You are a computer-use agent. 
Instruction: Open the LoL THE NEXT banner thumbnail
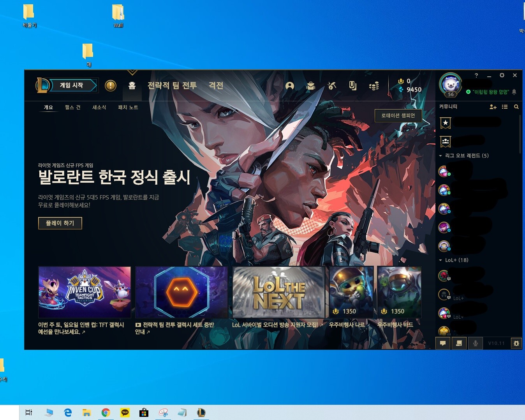pyautogui.click(x=278, y=292)
